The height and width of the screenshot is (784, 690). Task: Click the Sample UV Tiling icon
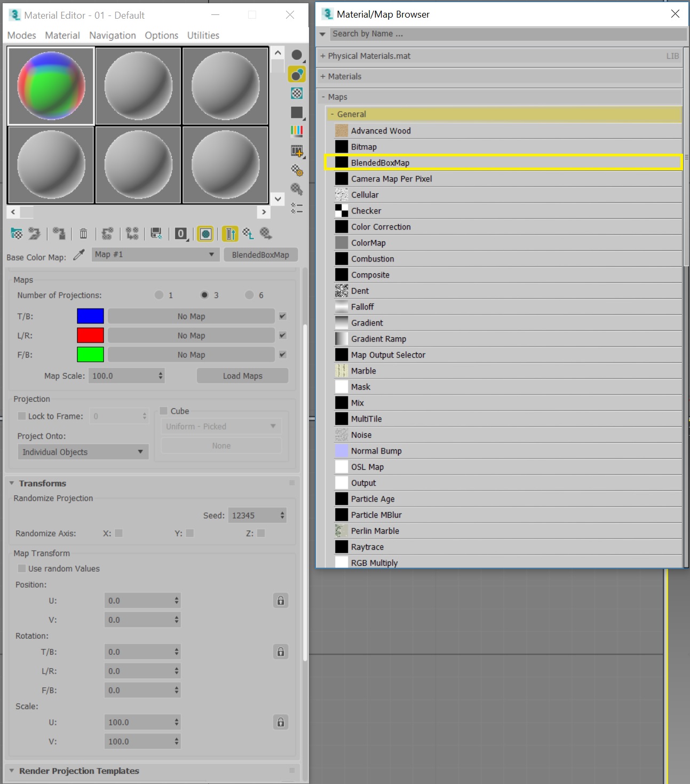point(297,113)
